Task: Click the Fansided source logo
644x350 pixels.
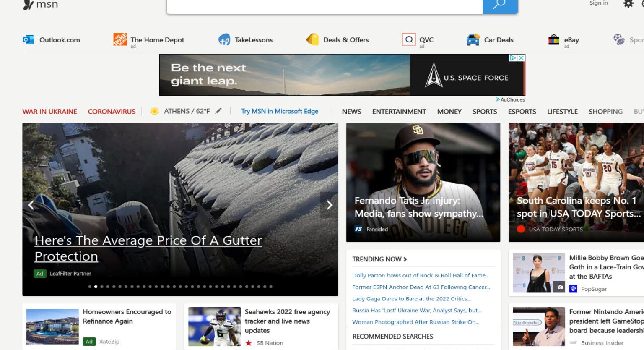Action: [x=358, y=229]
